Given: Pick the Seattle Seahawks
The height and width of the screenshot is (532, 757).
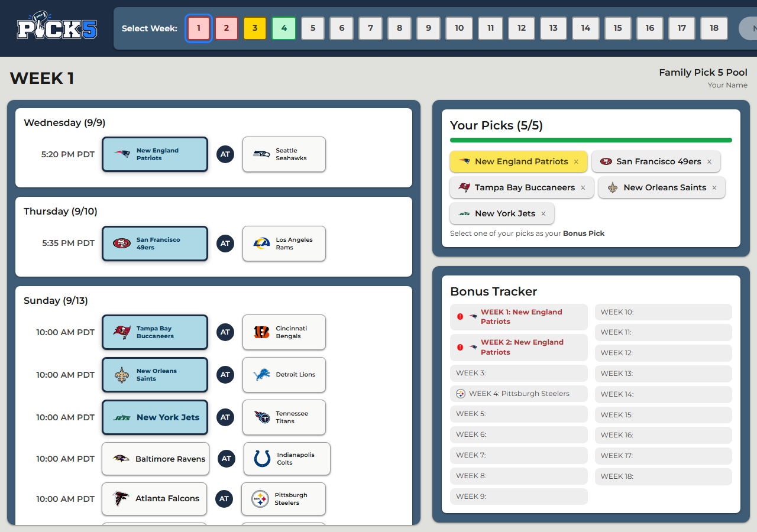Looking at the screenshot, I should pyautogui.click(x=284, y=154).
